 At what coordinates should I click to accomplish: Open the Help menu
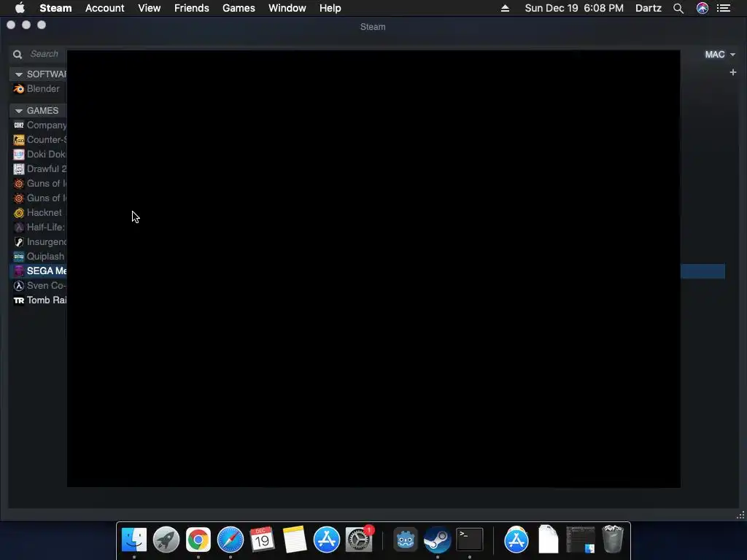pyautogui.click(x=330, y=8)
